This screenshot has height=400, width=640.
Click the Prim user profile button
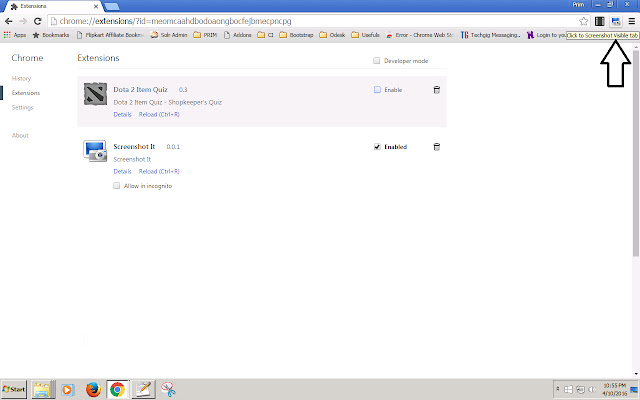[x=578, y=4]
